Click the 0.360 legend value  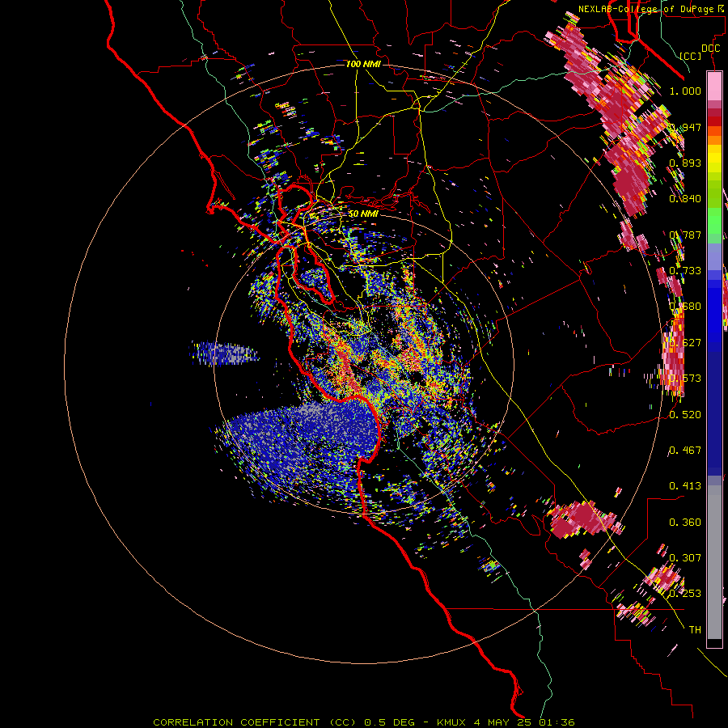tap(685, 523)
